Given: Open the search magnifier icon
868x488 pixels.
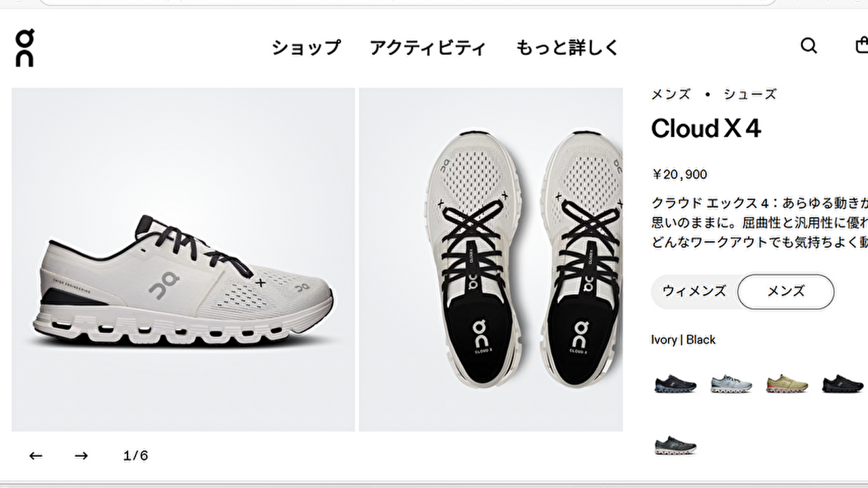Looking at the screenshot, I should (808, 45).
